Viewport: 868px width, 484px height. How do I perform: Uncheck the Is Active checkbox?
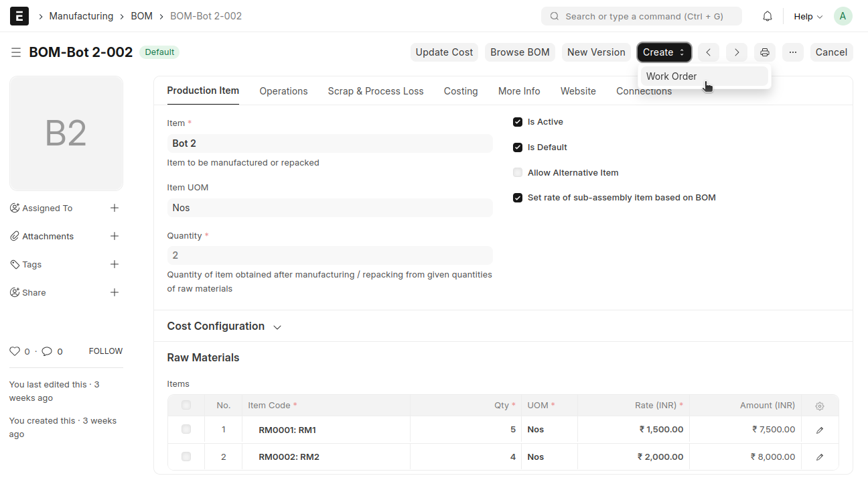point(518,122)
